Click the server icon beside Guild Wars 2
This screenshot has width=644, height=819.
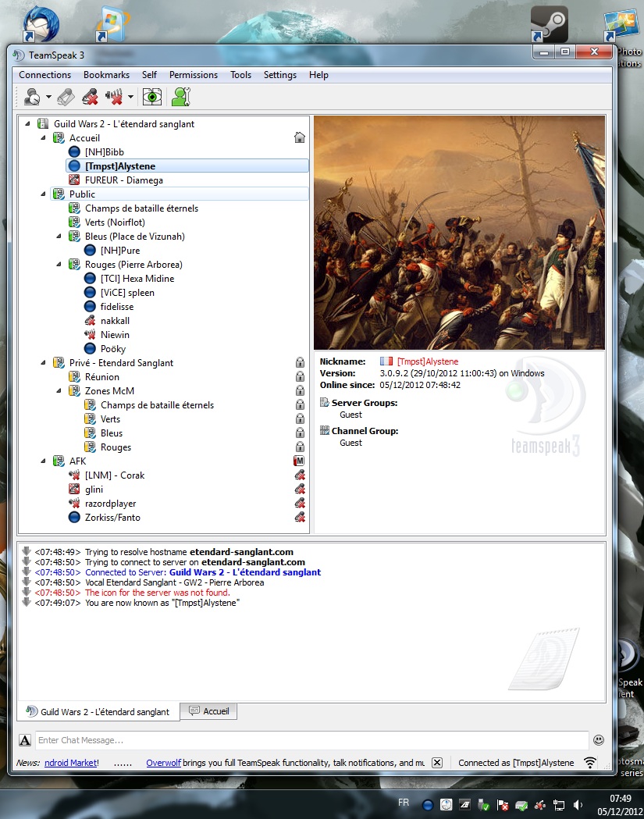pos(43,124)
